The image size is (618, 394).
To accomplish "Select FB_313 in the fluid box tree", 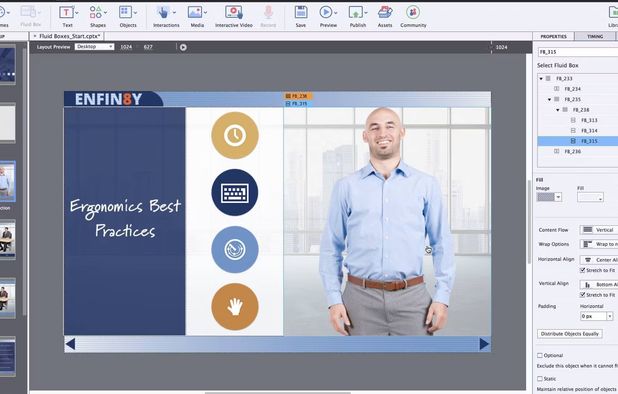I will pyautogui.click(x=589, y=120).
